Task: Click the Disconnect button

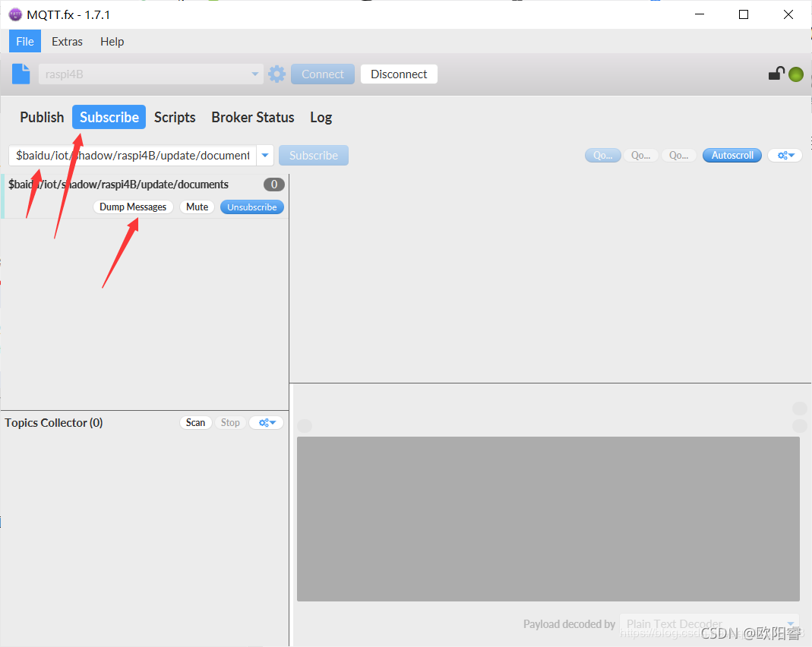Action: 399,74
